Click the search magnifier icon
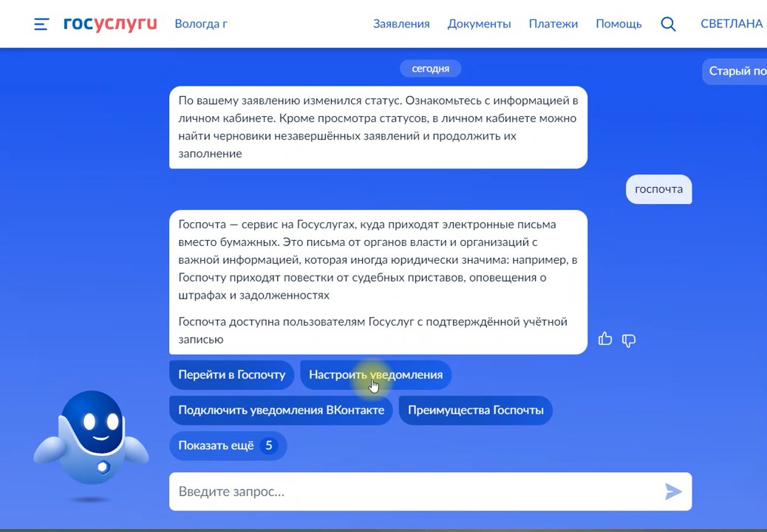 [x=668, y=24]
